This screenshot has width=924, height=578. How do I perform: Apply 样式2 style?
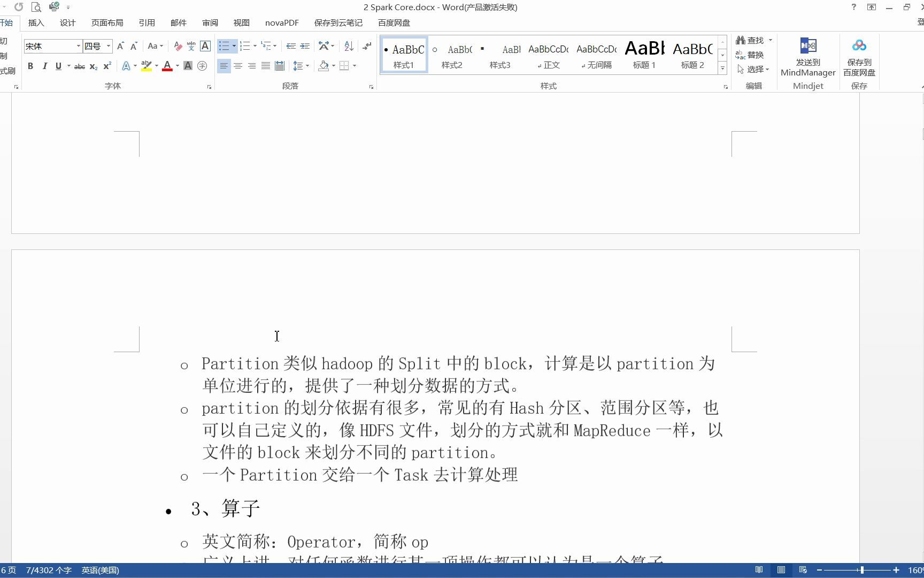coord(452,54)
